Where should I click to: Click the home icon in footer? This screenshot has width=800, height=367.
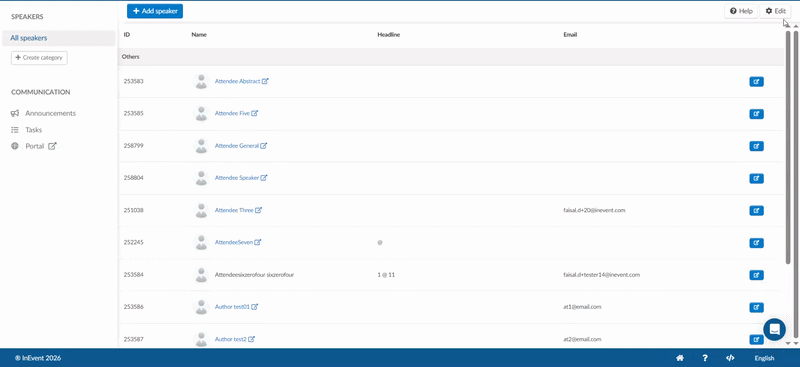680,358
